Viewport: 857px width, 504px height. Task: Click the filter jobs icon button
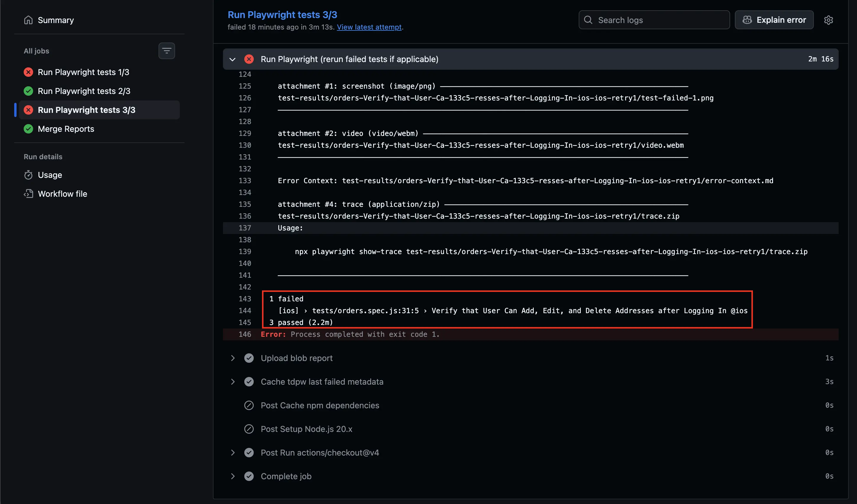pos(167,51)
